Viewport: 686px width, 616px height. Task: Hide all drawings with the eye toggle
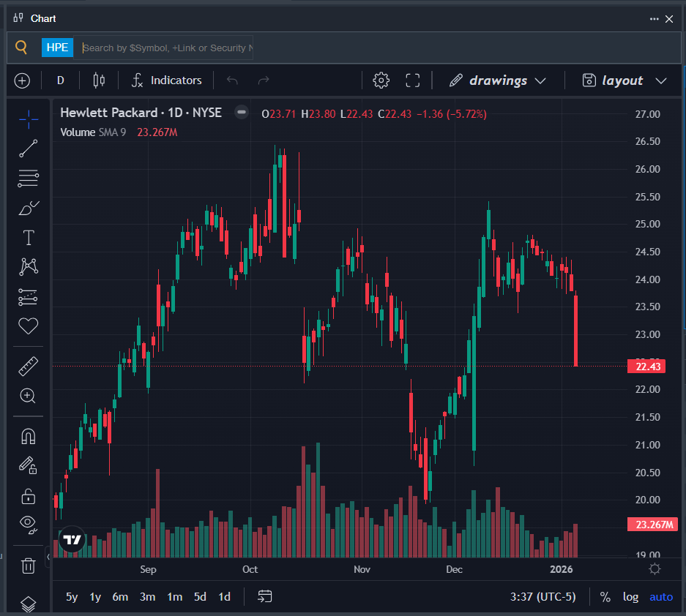[28, 525]
